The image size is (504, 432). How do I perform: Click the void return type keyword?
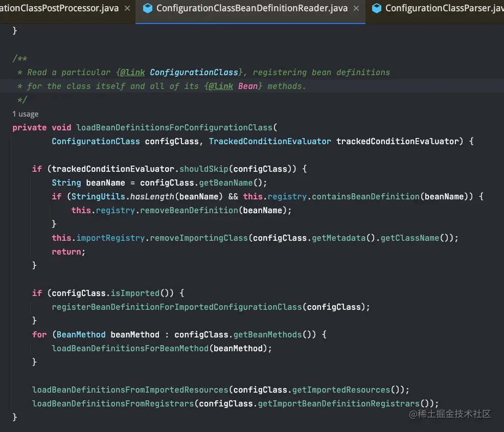pyautogui.click(x=61, y=128)
